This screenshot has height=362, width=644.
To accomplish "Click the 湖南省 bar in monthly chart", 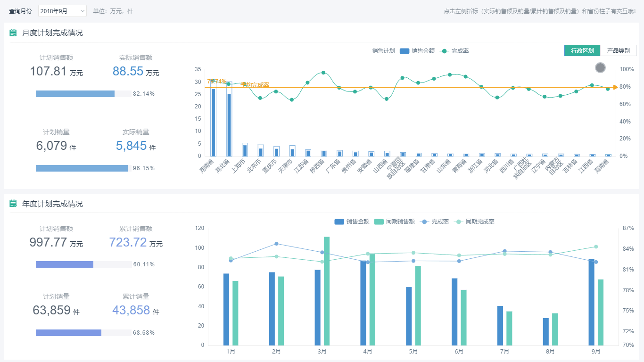I will [214, 122].
